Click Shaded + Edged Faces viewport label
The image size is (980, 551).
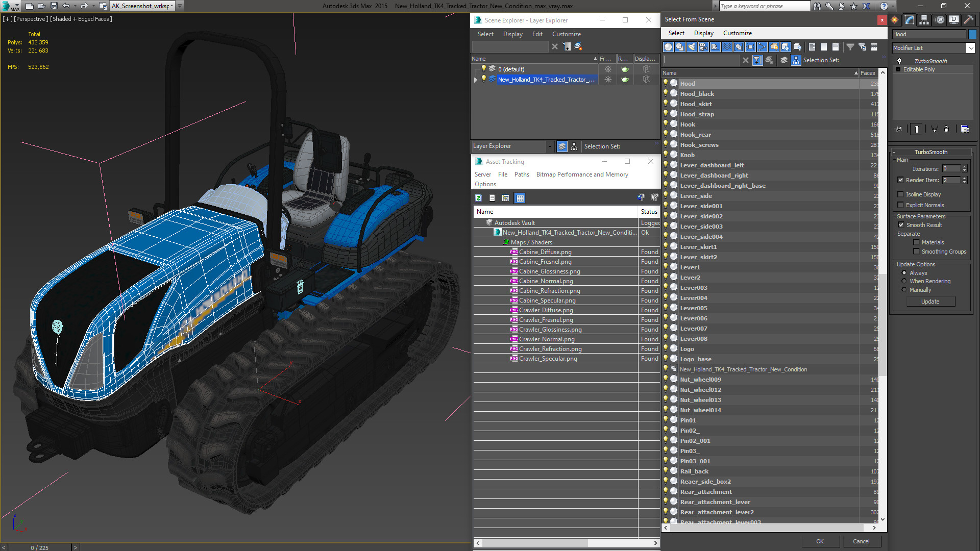pyautogui.click(x=81, y=19)
